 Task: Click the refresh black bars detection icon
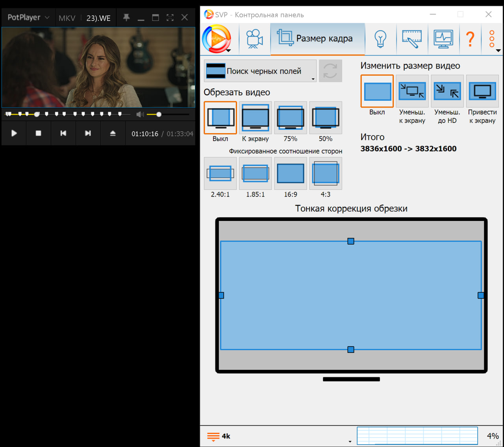click(x=330, y=71)
